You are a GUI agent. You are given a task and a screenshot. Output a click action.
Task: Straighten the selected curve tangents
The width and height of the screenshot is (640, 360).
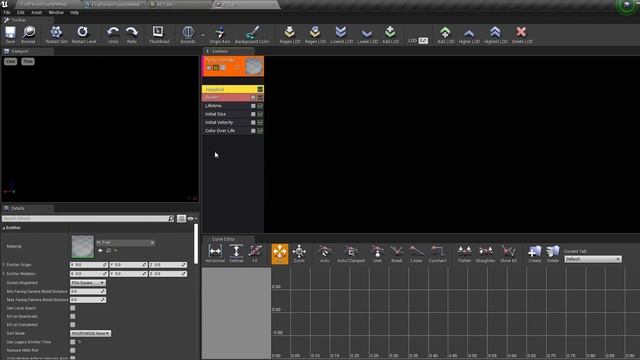(485, 253)
